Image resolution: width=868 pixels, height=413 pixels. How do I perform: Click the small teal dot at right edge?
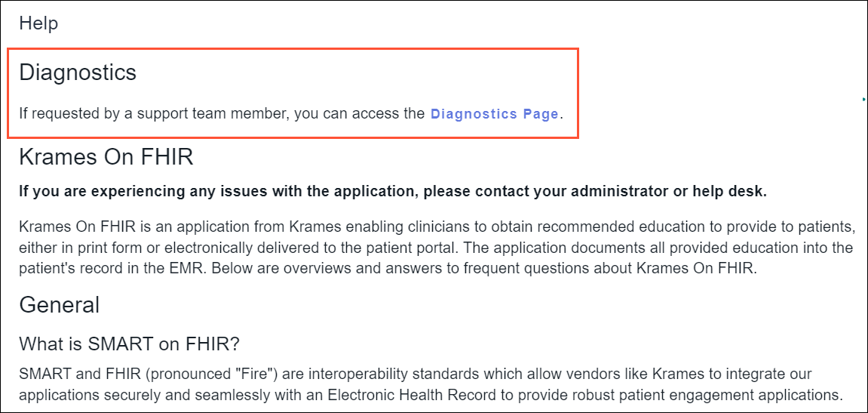coord(863,98)
